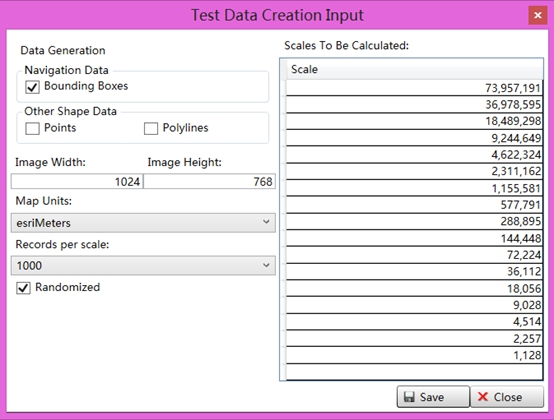Enable the Points checkbox
Screen dimensions: 554x420
point(32,129)
